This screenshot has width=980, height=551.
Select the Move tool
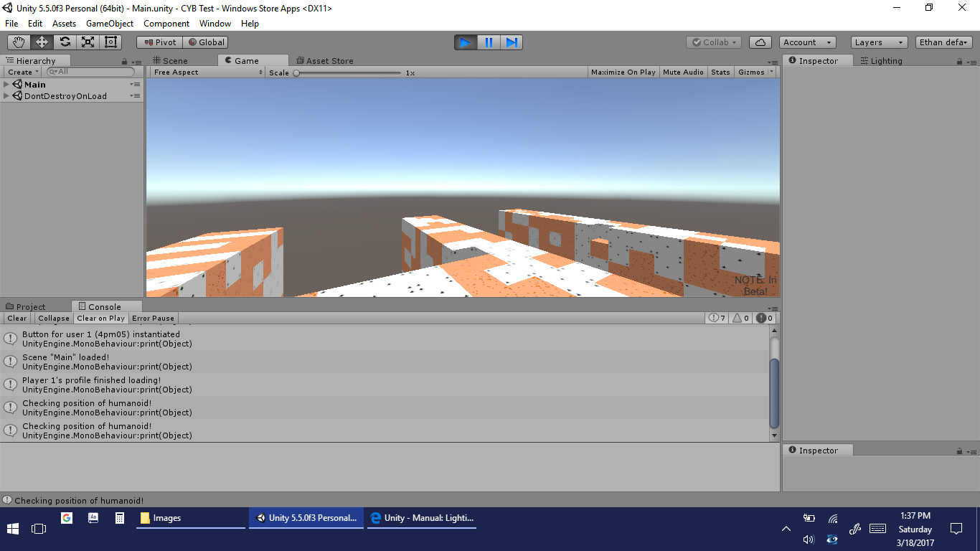(x=42, y=42)
